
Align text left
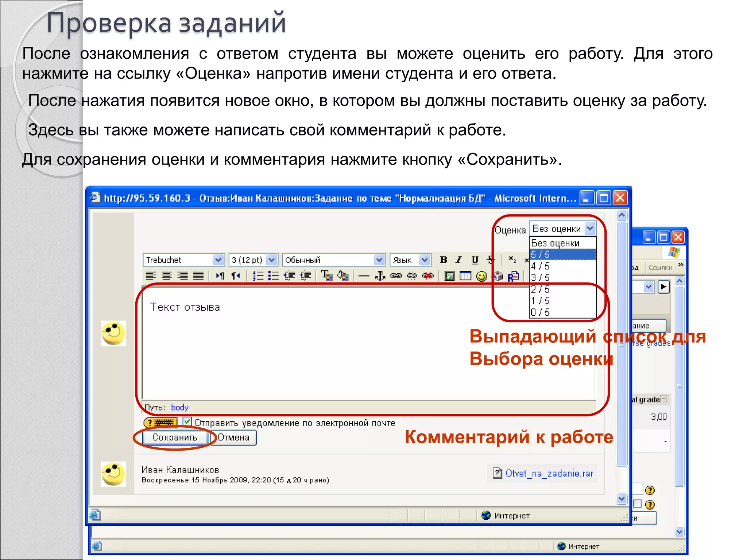click(151, 276)
